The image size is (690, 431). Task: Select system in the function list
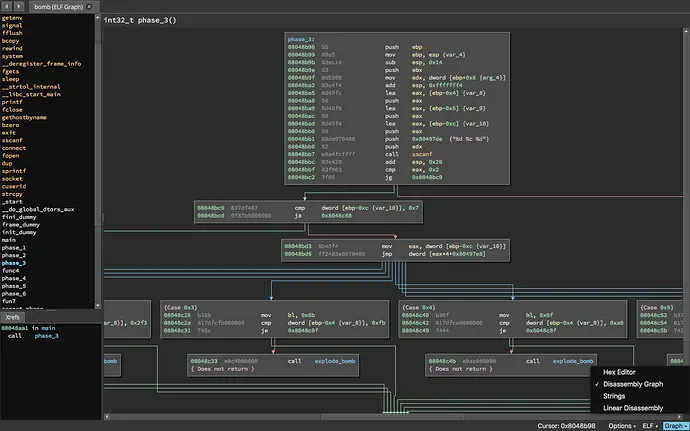12,56
